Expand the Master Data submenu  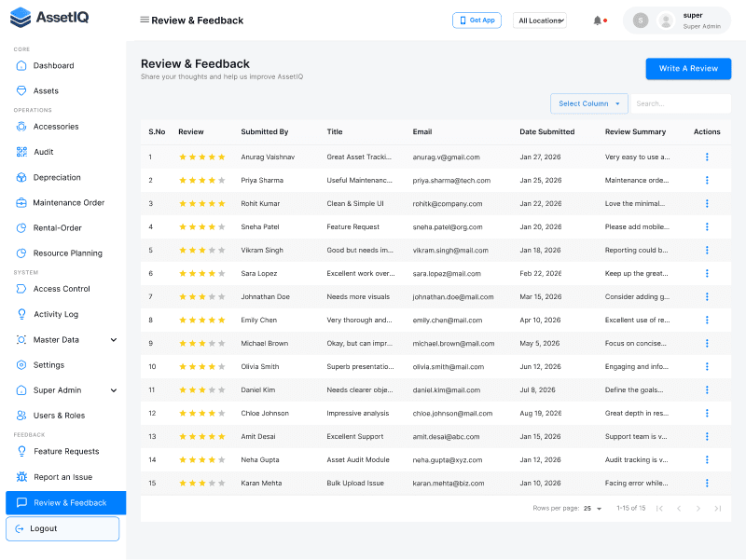click(114, 340)
